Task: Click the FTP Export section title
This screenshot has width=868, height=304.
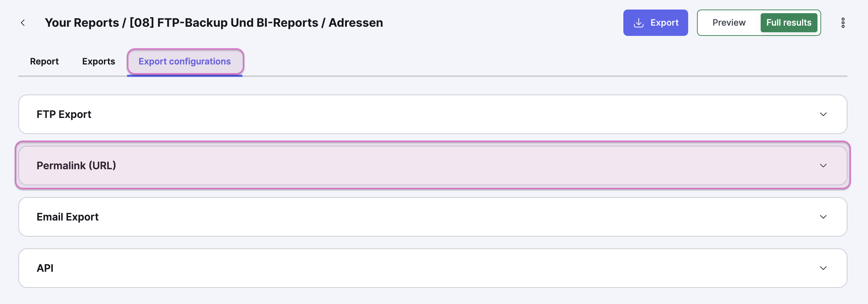Action: (x=64, y=114)
